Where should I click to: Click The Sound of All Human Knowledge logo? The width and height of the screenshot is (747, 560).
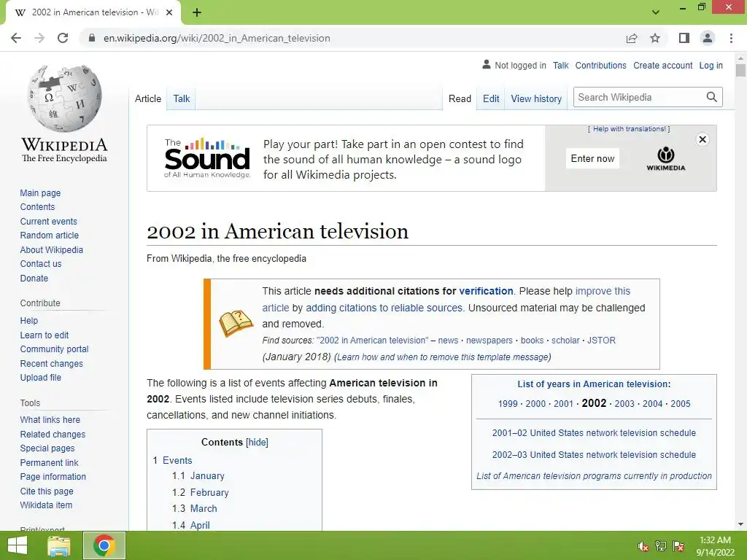(x=207, y=158)
